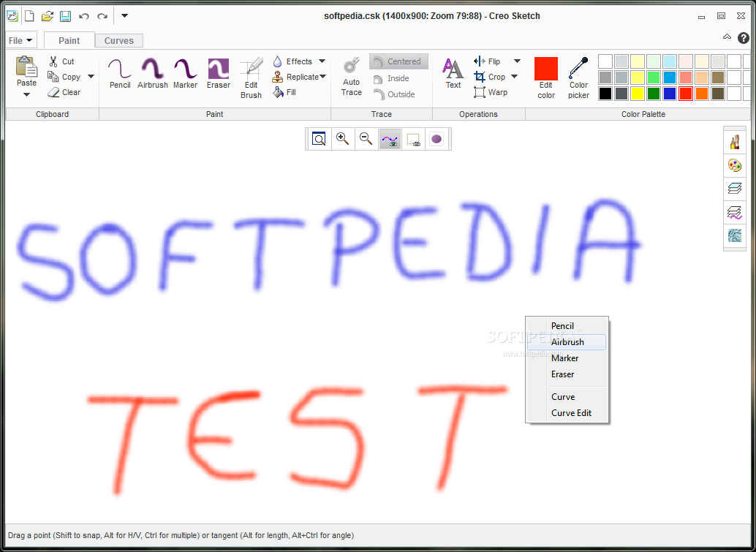756x552 pixels.
Task: Choose Curve in the context menu
Action: tap(567, 397)
